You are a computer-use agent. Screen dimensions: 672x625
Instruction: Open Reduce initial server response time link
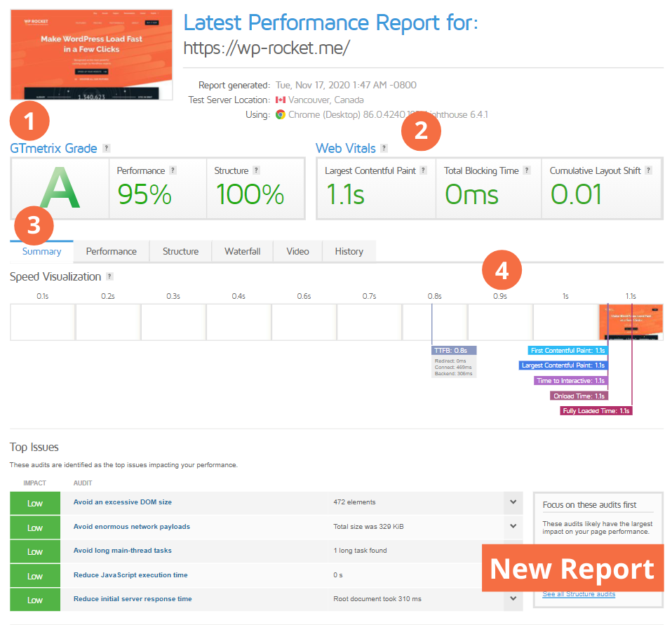(133, 599)
